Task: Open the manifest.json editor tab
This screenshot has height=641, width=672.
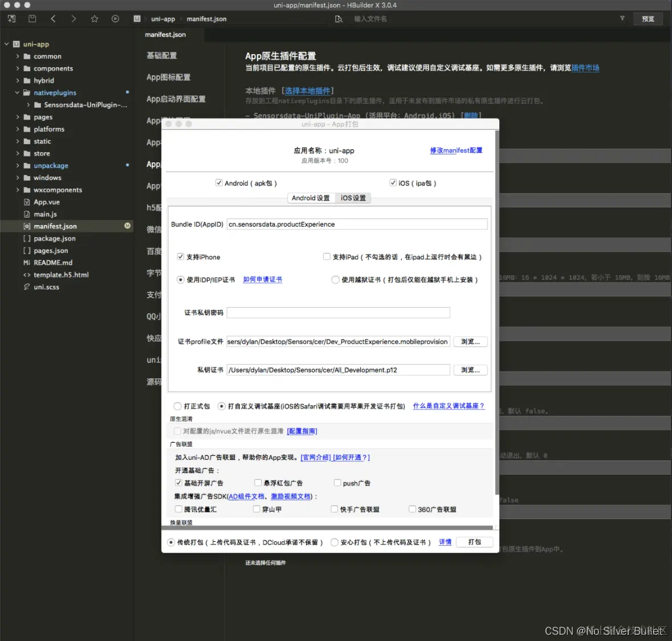Action: [165, 35]
